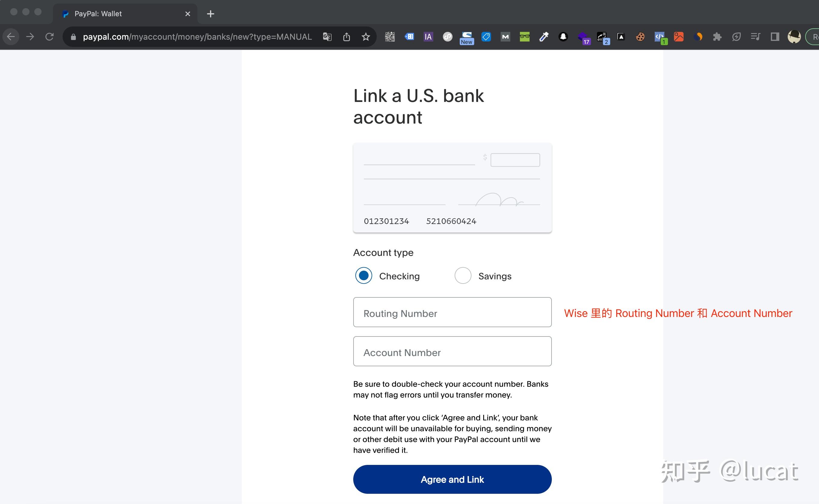Click the page reload refresh icon

point(50,36)
